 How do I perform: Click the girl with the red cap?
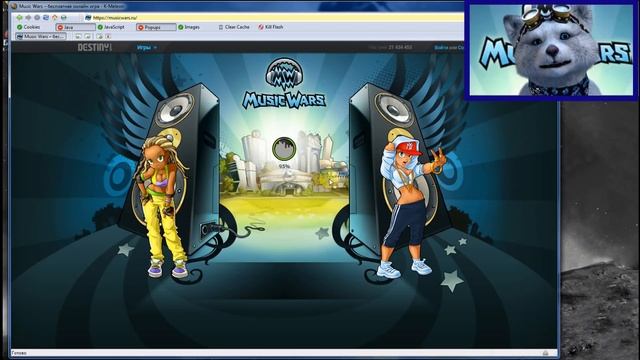411,207
